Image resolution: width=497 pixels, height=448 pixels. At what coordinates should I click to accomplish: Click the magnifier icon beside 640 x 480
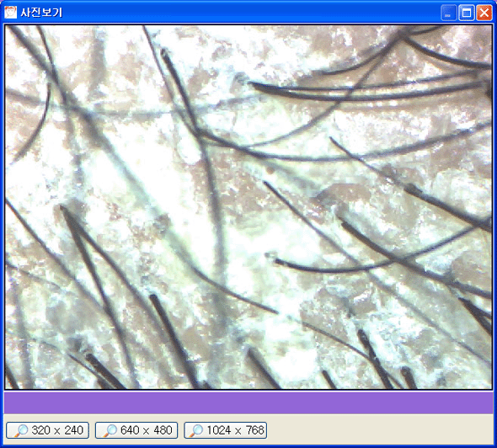(110, 430)
